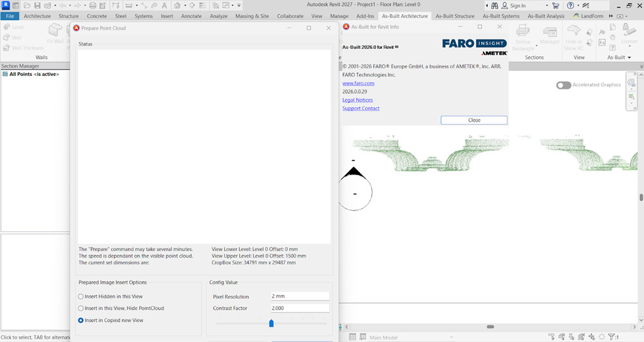The height and width of the screenshot is (342, 644).
Task: Click the Revit home 'R' application icon
Action: click(6, 5)
